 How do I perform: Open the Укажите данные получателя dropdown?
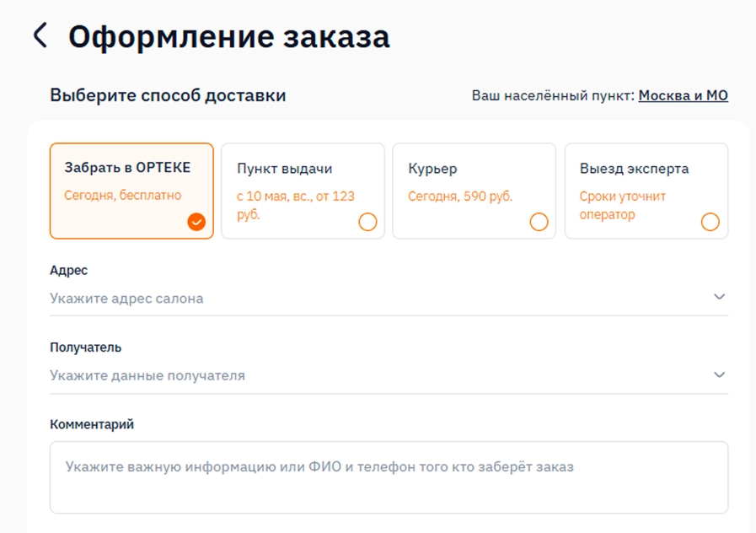(389, 376)
